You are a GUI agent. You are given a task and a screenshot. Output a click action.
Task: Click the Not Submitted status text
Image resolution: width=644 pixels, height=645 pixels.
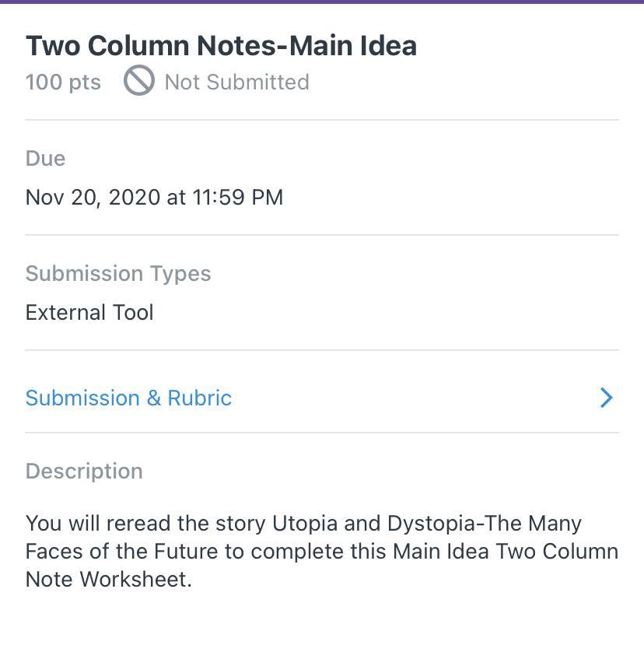[236, 82]
